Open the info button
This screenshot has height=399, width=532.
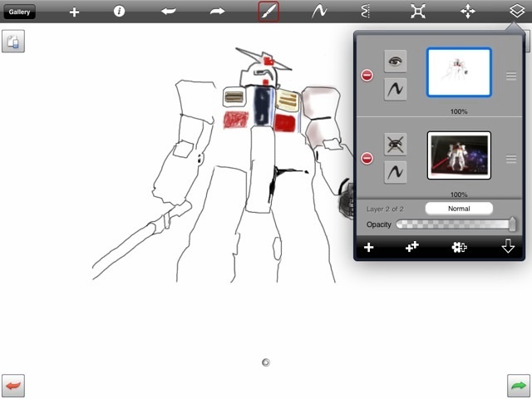[x=119, y=12]
